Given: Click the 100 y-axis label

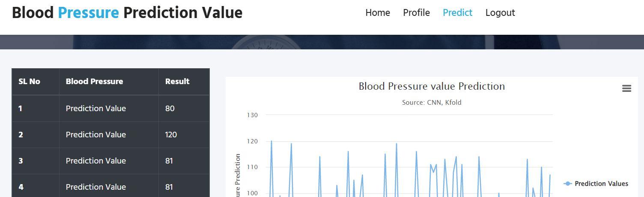Looking at the screenshot, I should (252, 194).
